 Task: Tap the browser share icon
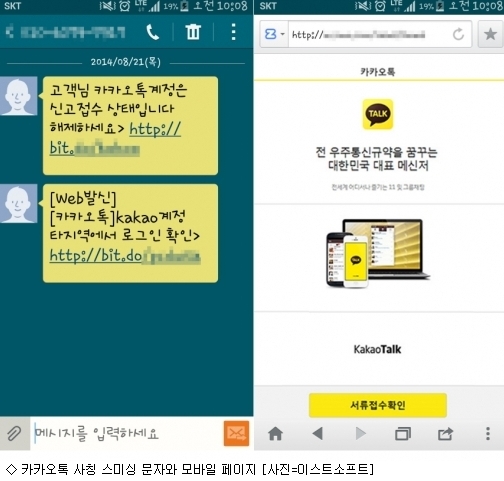click(445, 434)
